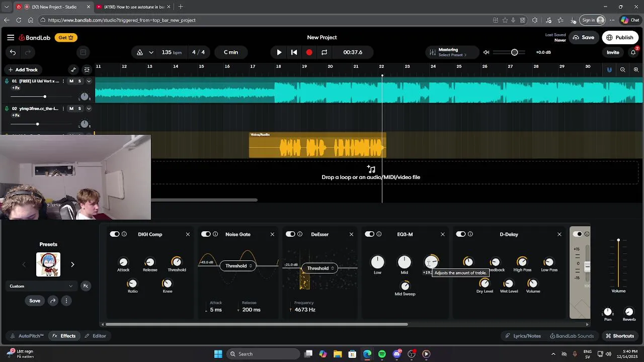This screenshot has width=644, height=362.
Task: Expand track 02 options chevron
Action: pos(89,109)
